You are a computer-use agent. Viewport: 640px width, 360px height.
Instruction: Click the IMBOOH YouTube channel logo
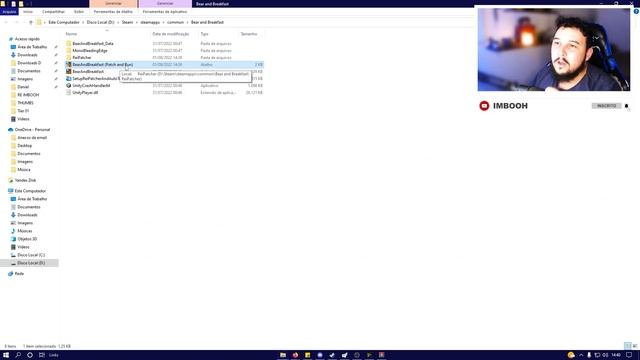click(484, 106)
